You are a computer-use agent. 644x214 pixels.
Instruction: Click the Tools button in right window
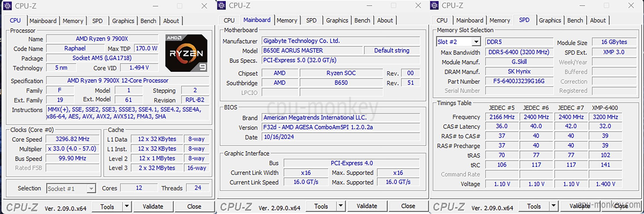point(534,206)
